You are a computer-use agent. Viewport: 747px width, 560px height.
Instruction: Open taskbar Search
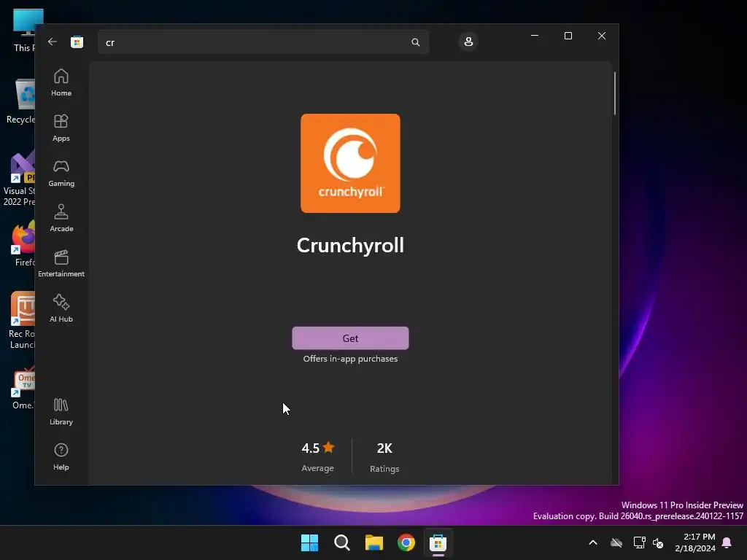pyautogui.click(x=341, y=542)
